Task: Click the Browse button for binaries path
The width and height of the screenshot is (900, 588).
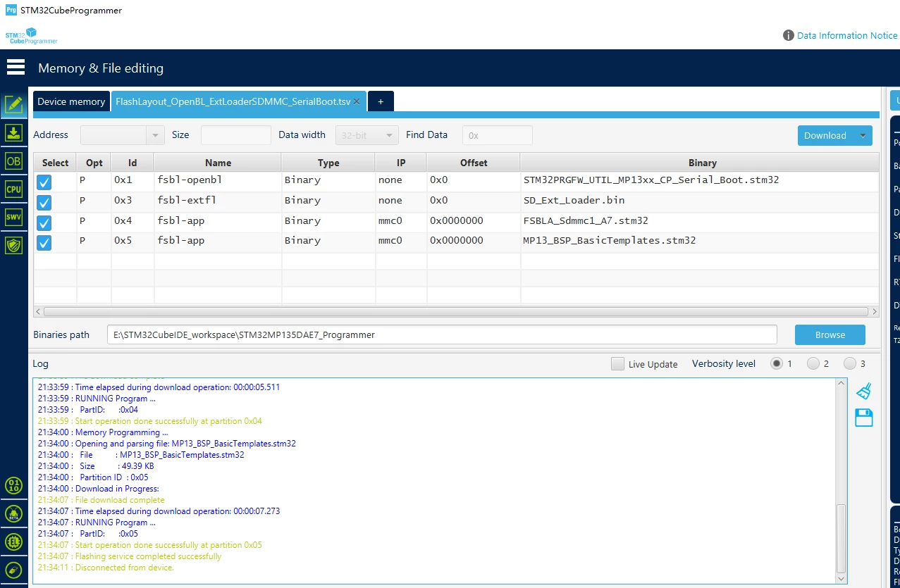Action: click(830, 334)
